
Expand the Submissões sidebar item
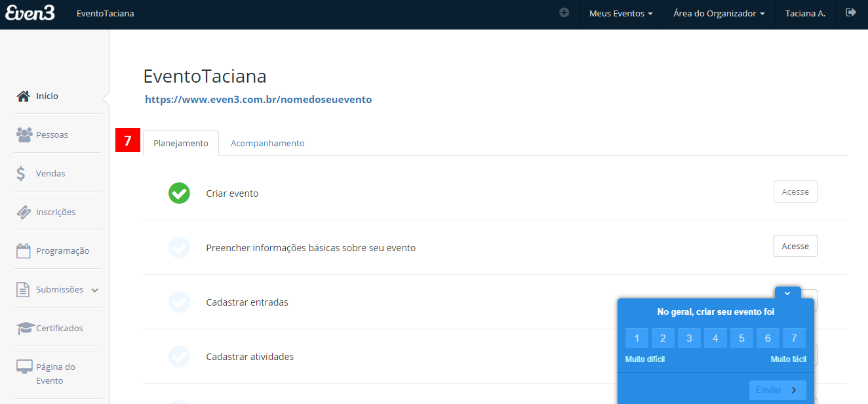coord(58,289)
